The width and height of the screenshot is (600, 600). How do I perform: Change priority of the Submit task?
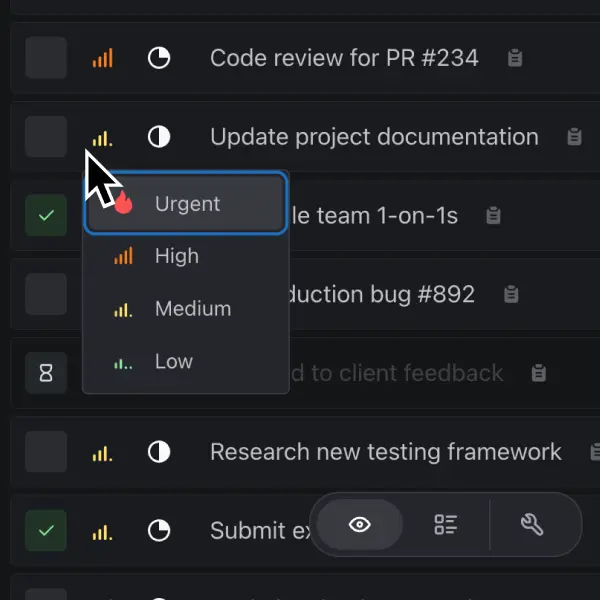click(x=102, y=531)
